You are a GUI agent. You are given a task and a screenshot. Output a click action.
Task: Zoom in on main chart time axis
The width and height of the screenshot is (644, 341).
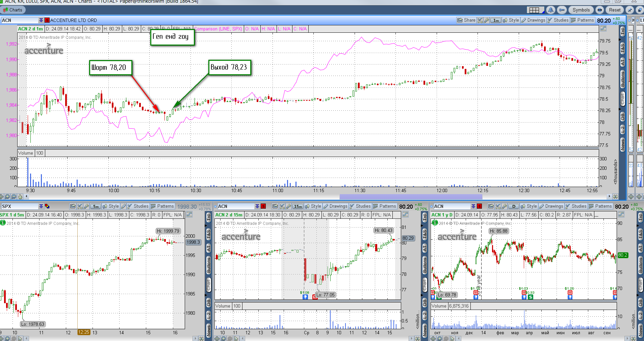[7, 196]
